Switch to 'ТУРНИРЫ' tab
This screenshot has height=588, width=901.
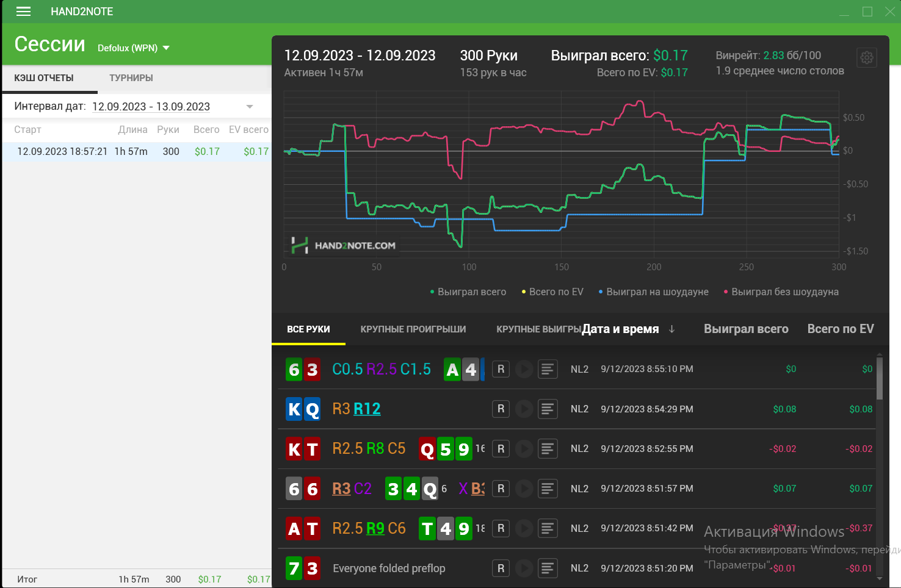point(131,78)
